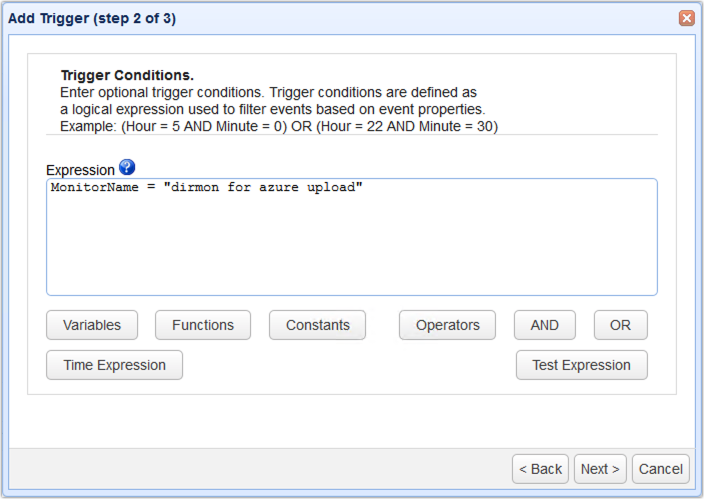Click the 'Enter optional trigger conditions' description

[x=268, y=91]
